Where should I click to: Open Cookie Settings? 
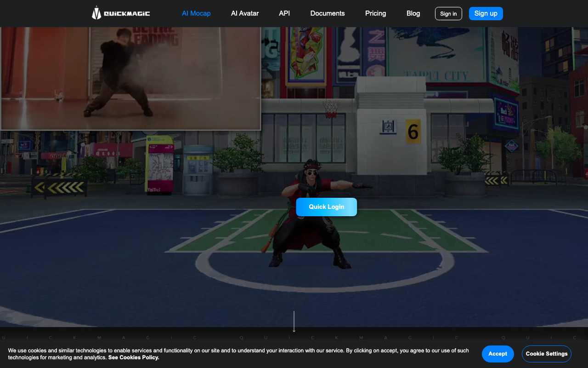coord(546,354)
